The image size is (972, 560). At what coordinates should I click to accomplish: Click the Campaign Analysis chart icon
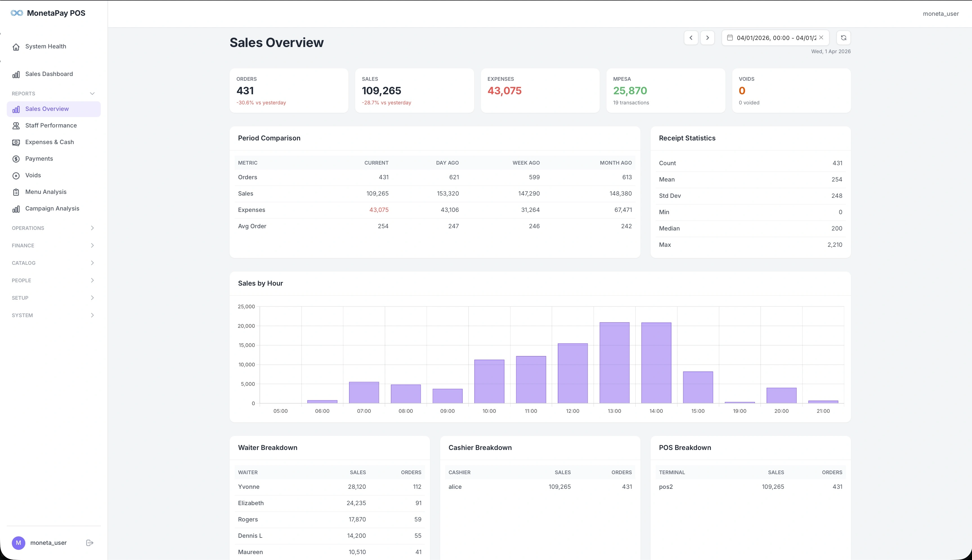16,209
